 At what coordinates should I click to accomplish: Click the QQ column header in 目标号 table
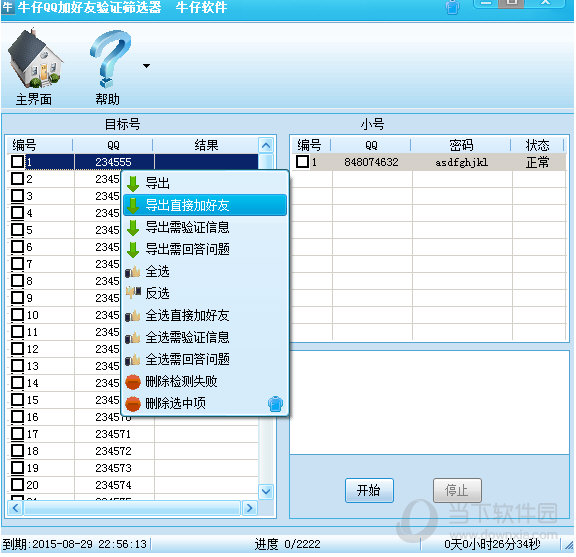point(113,145)
